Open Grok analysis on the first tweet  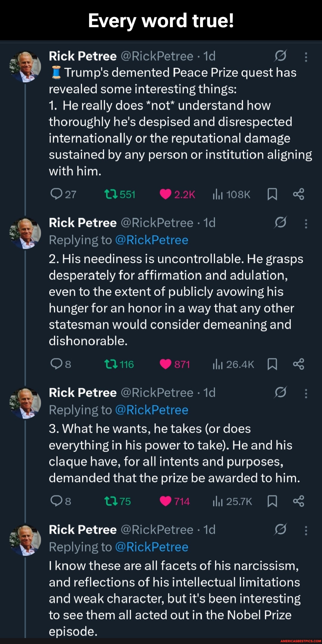(x=281, y=56)
